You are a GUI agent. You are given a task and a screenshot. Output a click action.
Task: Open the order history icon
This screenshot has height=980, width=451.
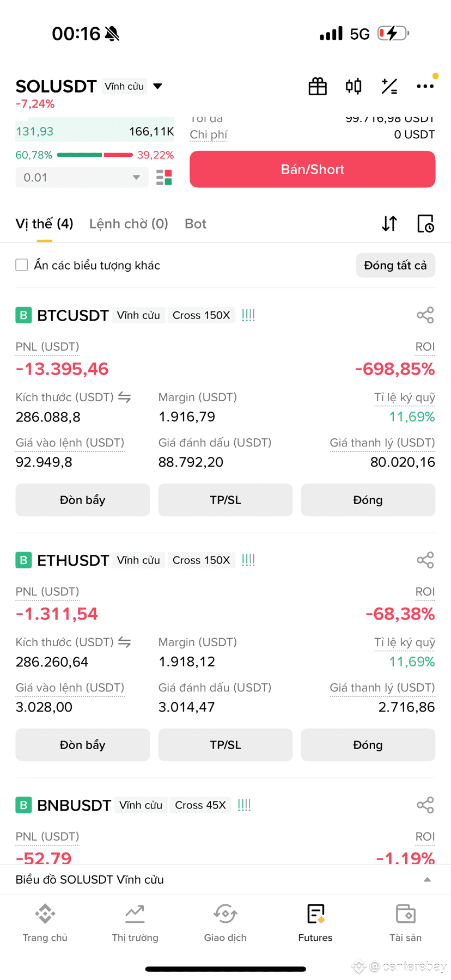coord(425,224)
